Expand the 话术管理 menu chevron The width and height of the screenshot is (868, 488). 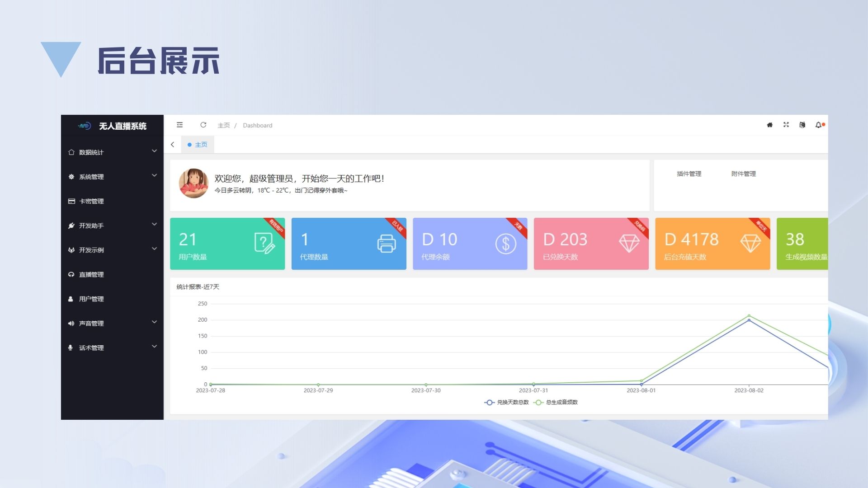[154, 346]
